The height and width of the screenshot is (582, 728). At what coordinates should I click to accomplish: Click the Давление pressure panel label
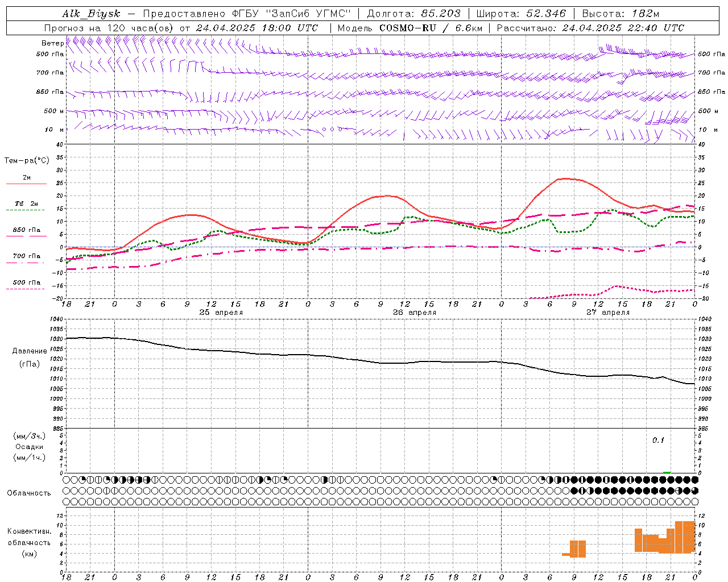tap(30, 351)
